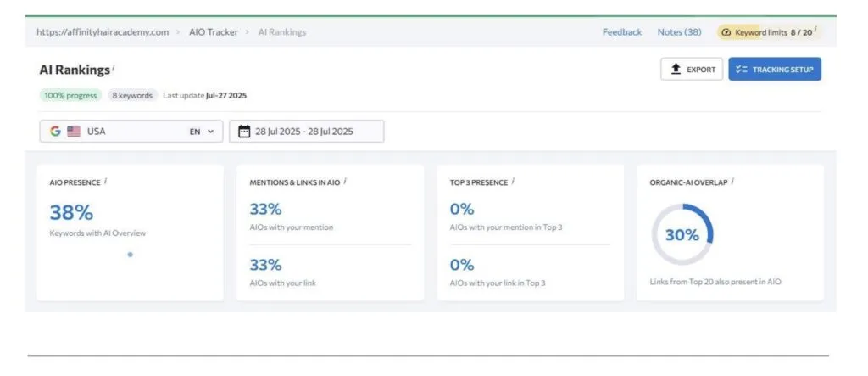Click the Last update Jul-27 2025 text
The height and width of the screenshot is (376, 868).
(204, 95)
